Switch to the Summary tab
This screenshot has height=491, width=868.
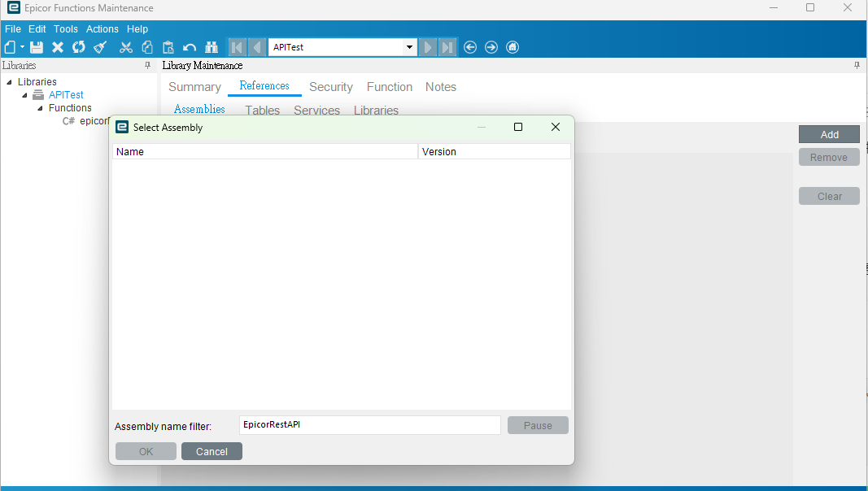coord(194,87)
